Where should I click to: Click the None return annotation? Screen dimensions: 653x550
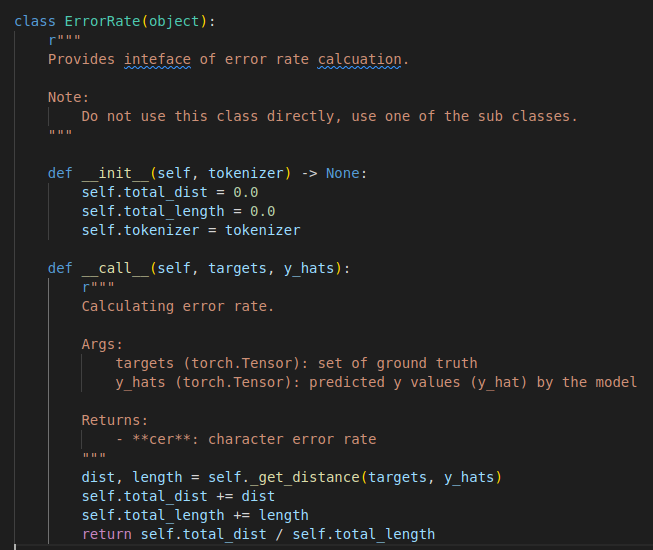coord(343,173)
